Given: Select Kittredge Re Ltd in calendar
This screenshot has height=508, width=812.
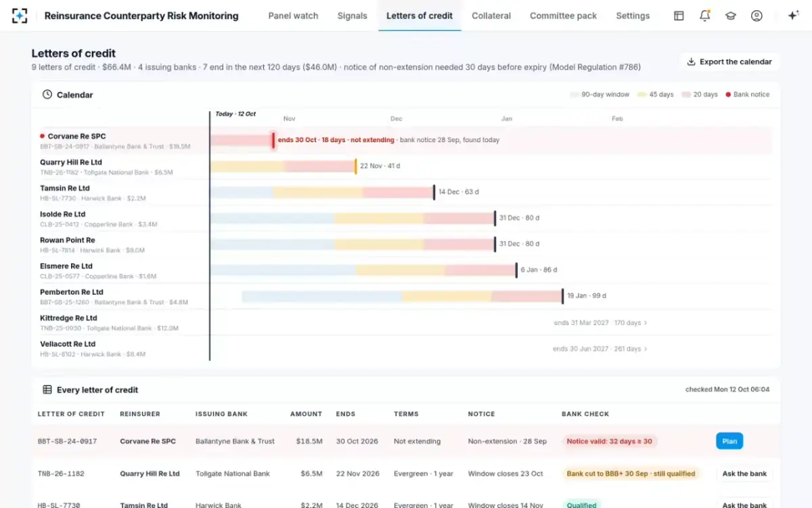Looking at the screenshot, I should click(x=68, y=318).
